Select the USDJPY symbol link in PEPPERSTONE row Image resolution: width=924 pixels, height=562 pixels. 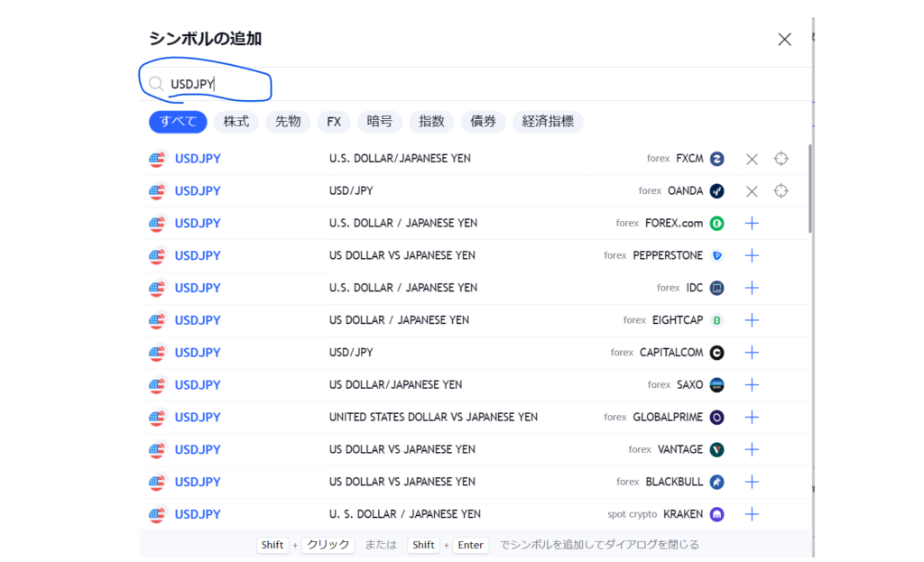(x=198, y=255)
